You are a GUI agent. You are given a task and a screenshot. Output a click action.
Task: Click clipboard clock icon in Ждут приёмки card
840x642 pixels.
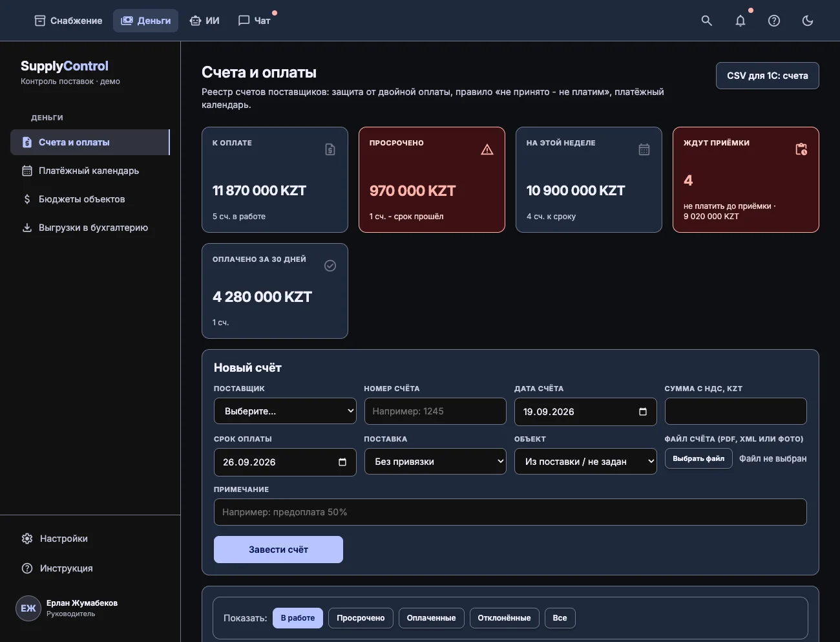tap(801, 149)
